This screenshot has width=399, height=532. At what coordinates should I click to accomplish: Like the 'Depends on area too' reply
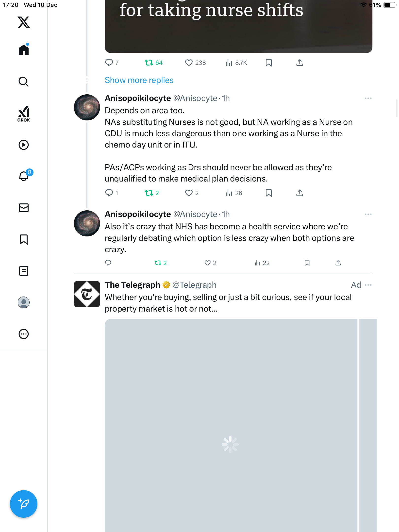(189, 193)
